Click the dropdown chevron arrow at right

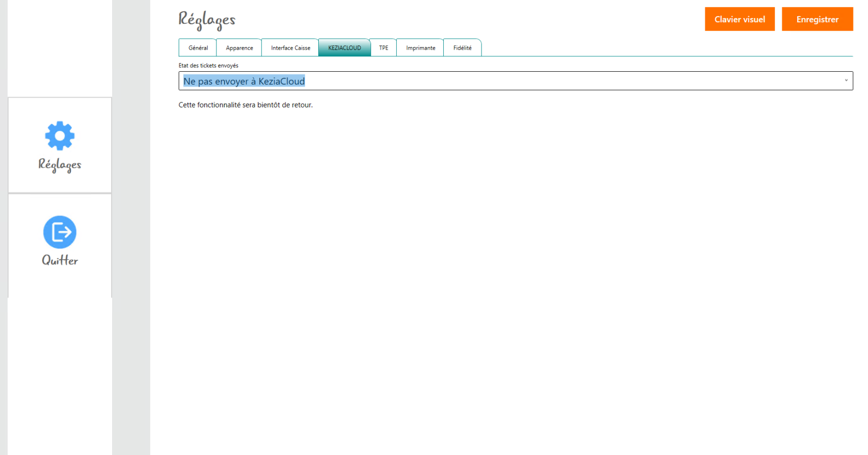pos(846,81)
